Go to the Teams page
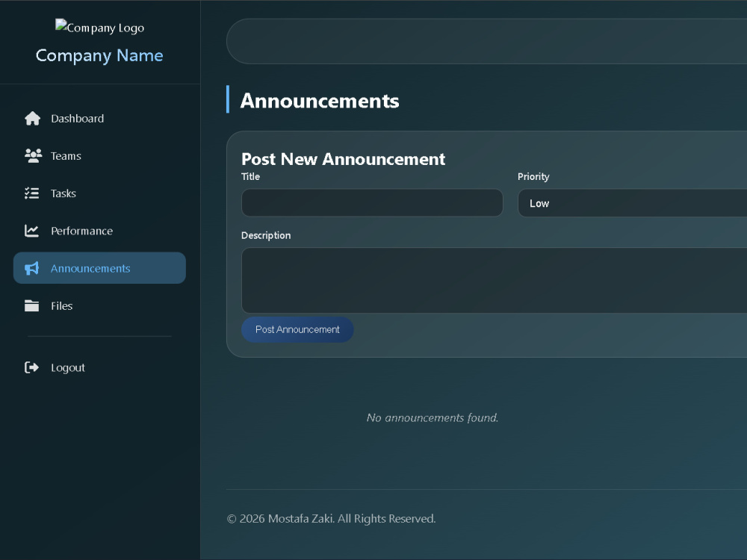Viewport: 747px width, 560px height. tap(99, 156)
